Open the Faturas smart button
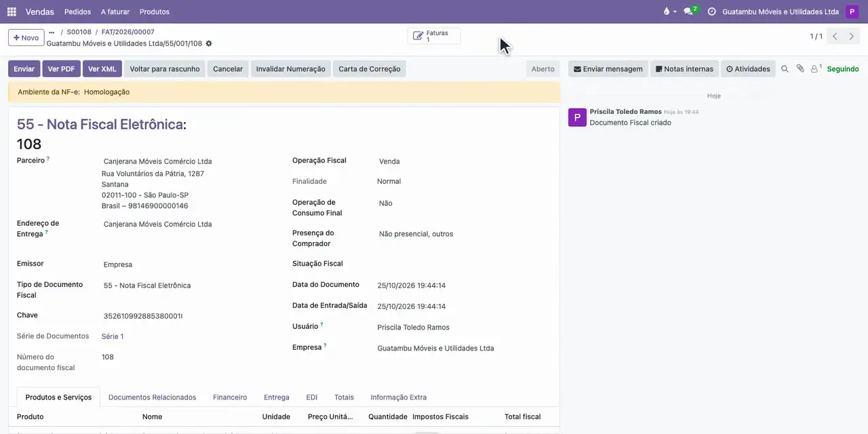 point(434,36)
